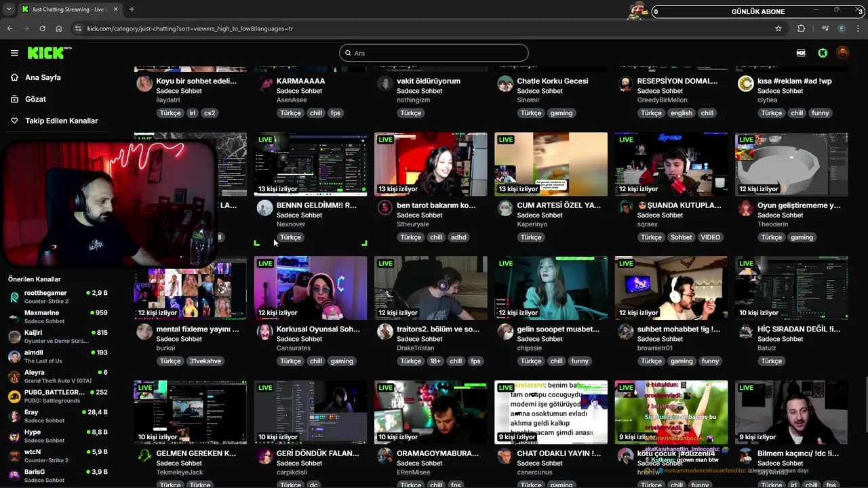Open the browser media controls icon
The height and width of the screenshot is (488, 868).
click(x=825, y=28)
